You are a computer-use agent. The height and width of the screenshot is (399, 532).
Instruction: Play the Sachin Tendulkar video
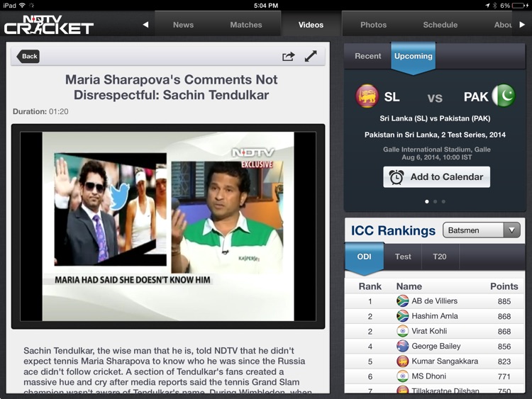[x=168, y=227]
